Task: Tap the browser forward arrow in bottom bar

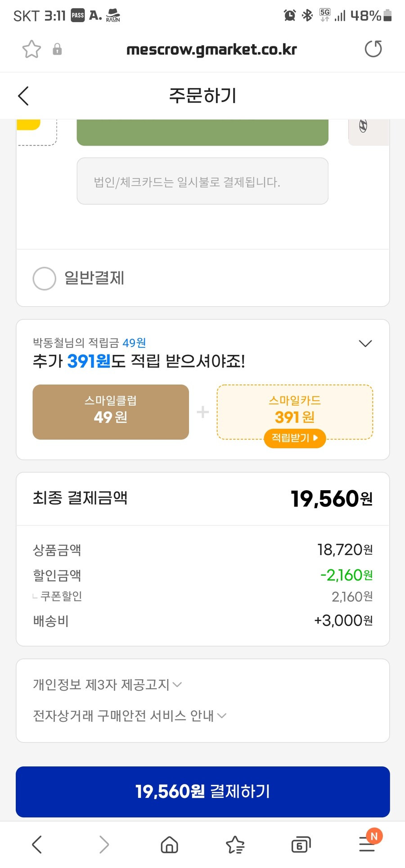Action: coord(104,844)
